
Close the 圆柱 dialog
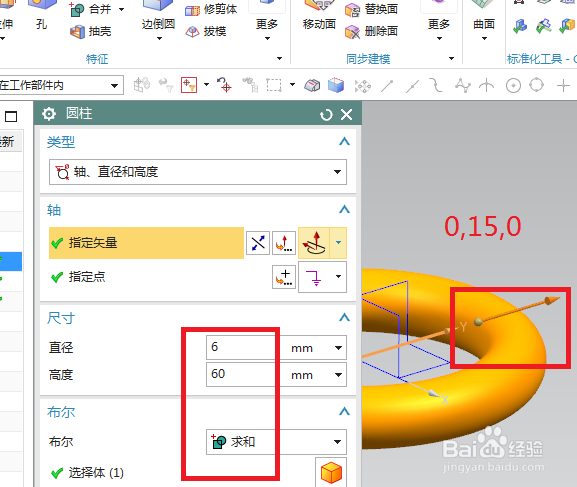[x=346, y=115]
